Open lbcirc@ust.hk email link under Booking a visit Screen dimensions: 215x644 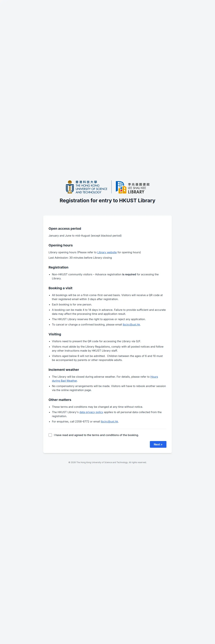pos(131,325)
